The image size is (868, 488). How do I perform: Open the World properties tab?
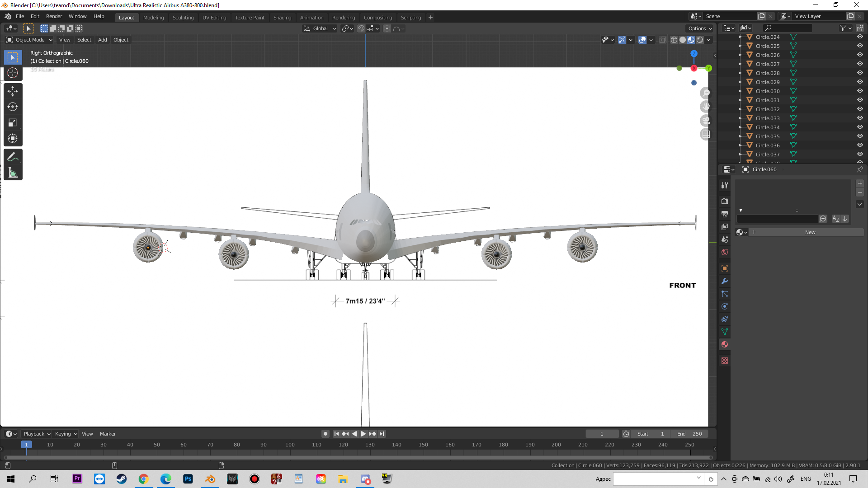724,252
